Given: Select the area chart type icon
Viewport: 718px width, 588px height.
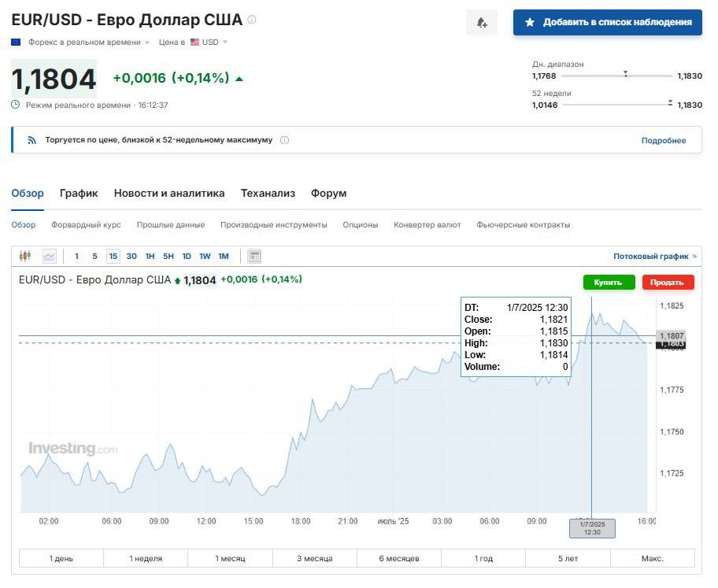Looking at the screenshot, I should tap(50, 256).
